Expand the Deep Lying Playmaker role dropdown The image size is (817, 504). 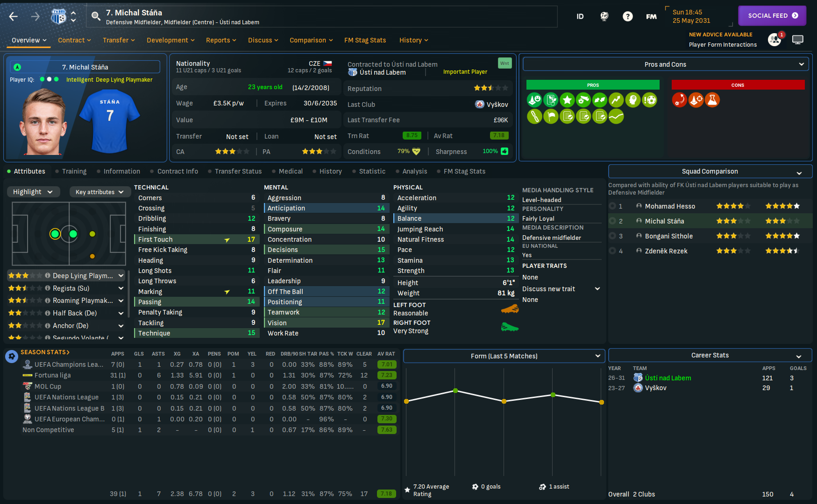121,276
